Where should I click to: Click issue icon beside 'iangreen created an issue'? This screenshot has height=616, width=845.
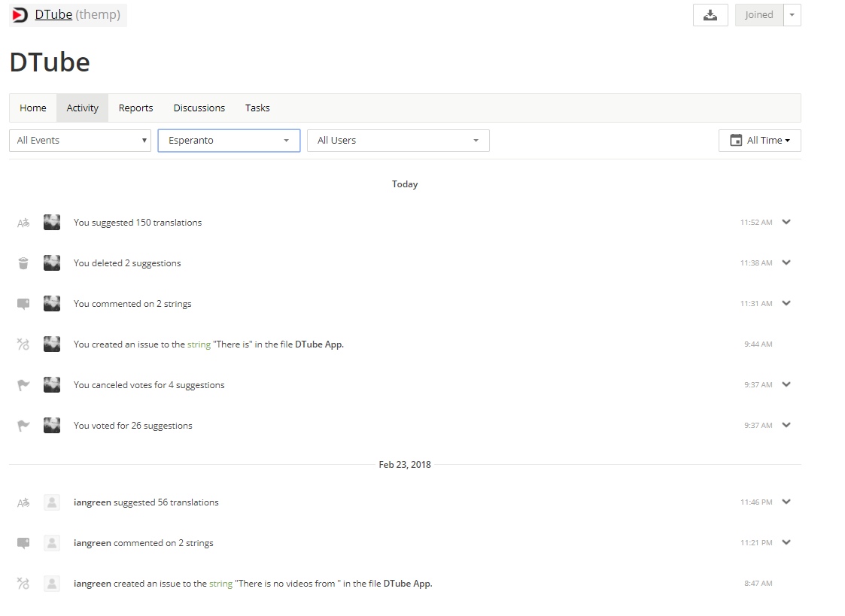click(23, 584)
